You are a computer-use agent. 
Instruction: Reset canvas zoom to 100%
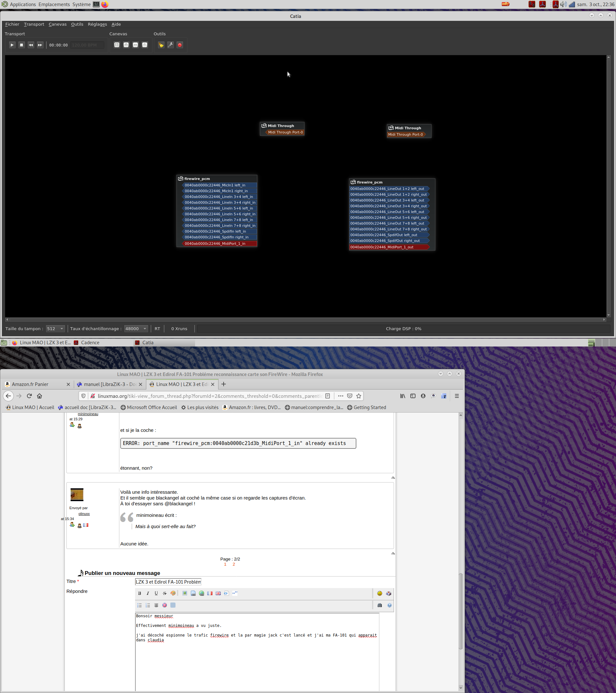click(145, 45)
